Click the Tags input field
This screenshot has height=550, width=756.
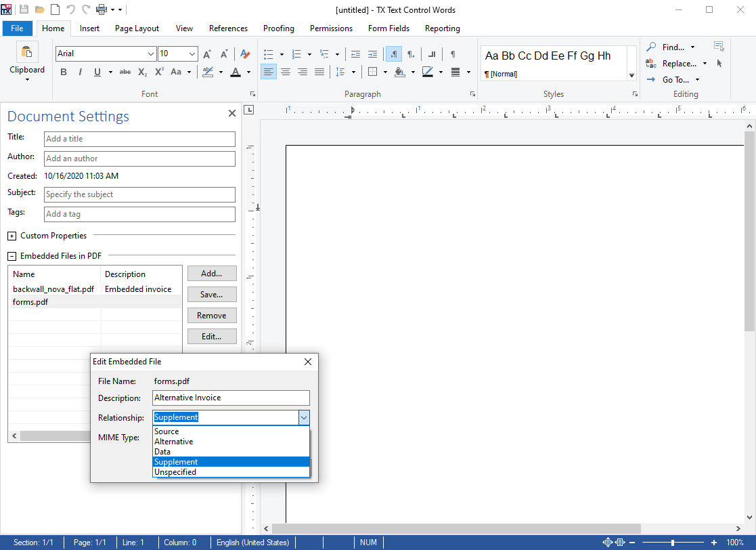[139, 214]
